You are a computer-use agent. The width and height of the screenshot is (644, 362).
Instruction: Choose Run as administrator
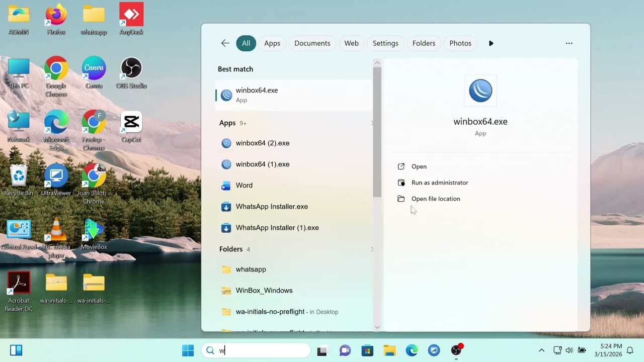[x=433, y=183]
